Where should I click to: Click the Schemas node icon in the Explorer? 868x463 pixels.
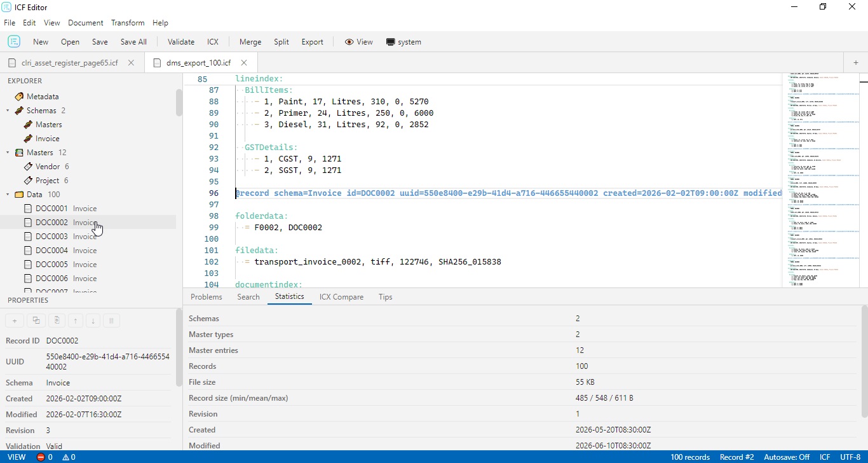click(x=19, y=111)
